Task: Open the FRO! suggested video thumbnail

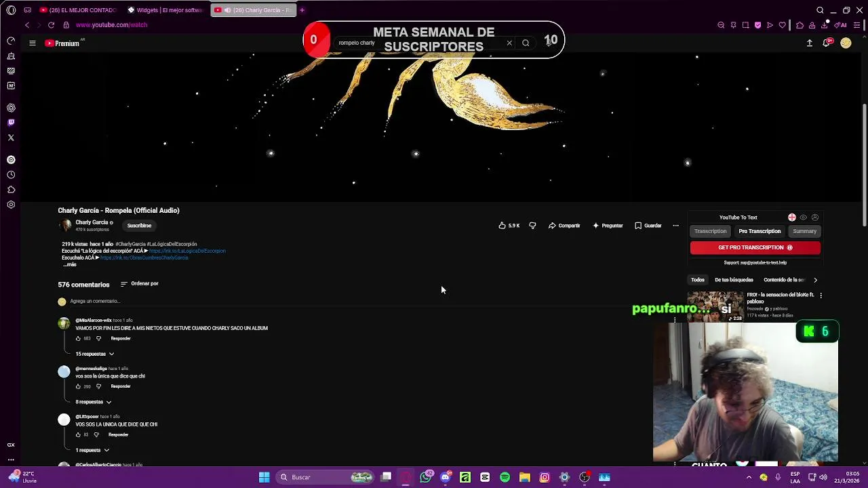Action: click(715, 306)
